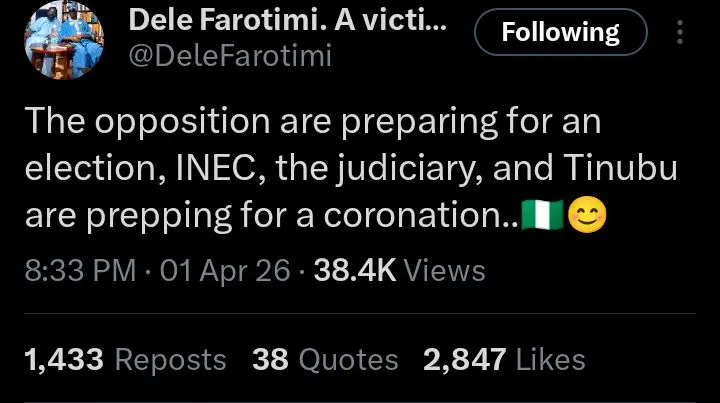Image resolution: width=720 pixels, height=403 pixels.
Task: Click the smiling face emoji
Action: (586, 215)
